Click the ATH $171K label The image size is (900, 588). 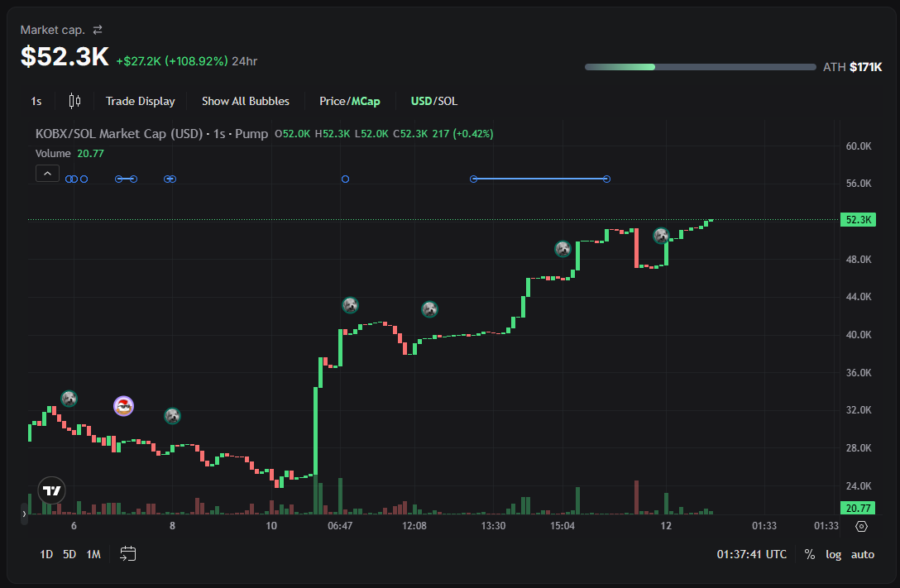point(852,67)
